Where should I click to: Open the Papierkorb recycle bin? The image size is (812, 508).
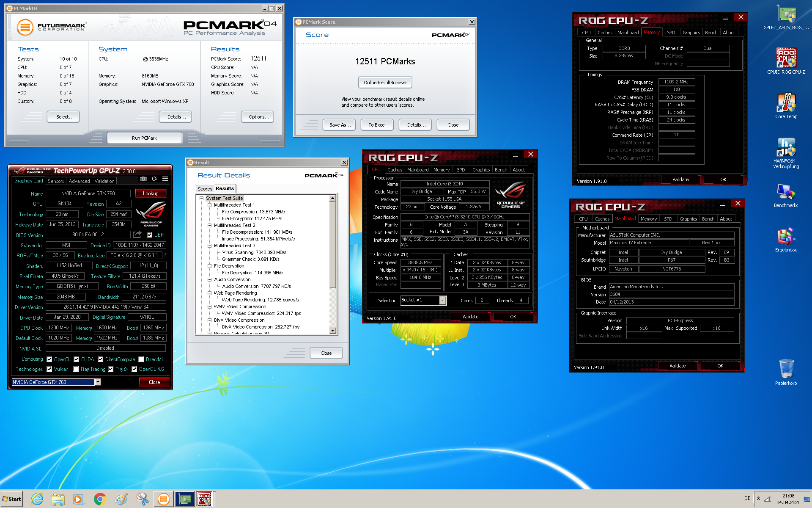786,372
